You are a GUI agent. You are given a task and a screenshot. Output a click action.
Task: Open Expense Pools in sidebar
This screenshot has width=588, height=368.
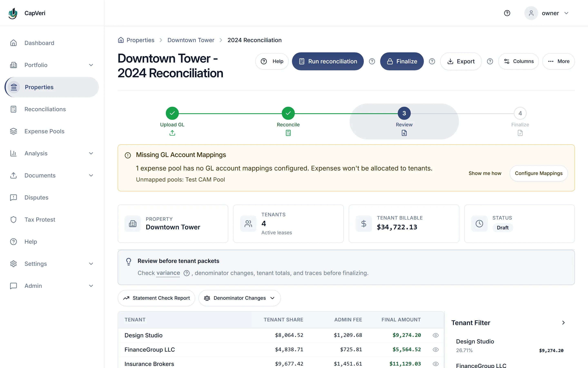click(52, 131)
